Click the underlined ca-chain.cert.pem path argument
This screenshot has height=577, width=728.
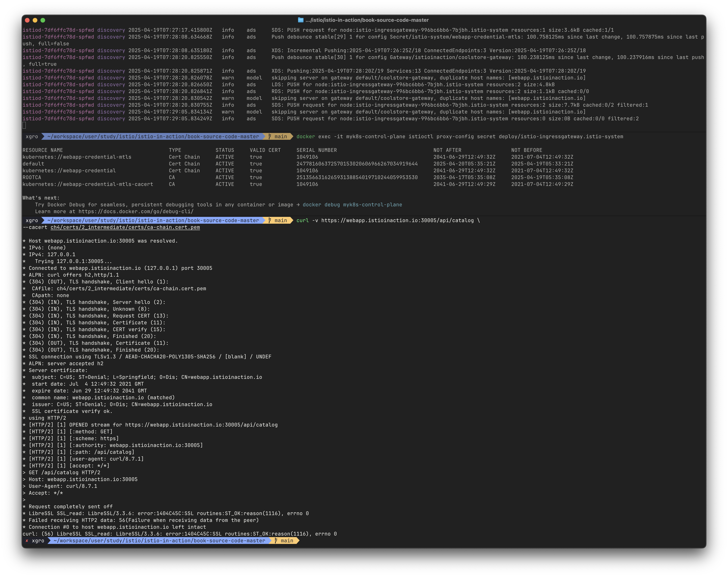point(125,227)
